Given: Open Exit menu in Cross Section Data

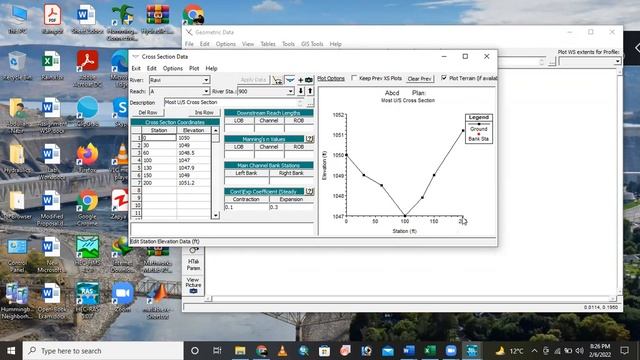Looking at the screenshot, I should (x=136, y=68).
